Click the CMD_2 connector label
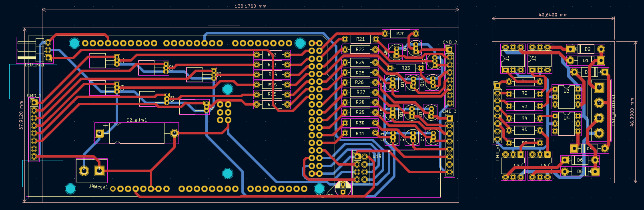This screenshot has height=210, width=644. [449, 42]
